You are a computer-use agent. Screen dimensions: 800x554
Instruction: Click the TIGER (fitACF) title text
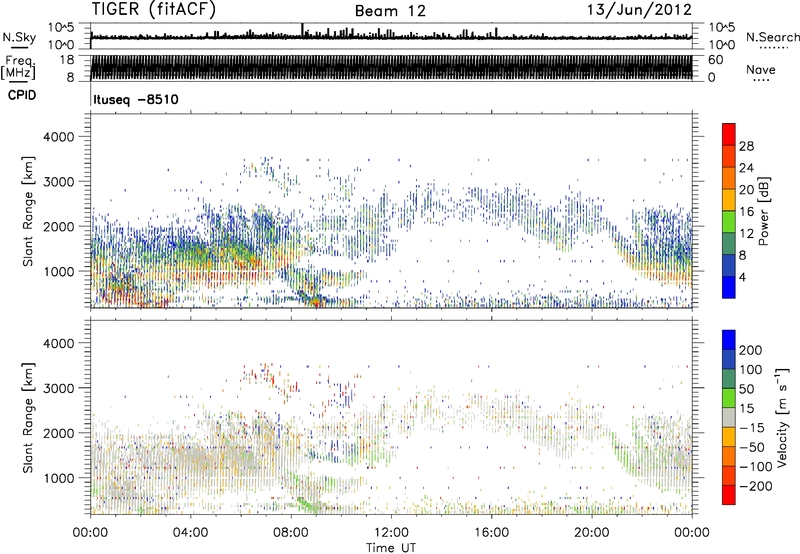click(154, 9)
